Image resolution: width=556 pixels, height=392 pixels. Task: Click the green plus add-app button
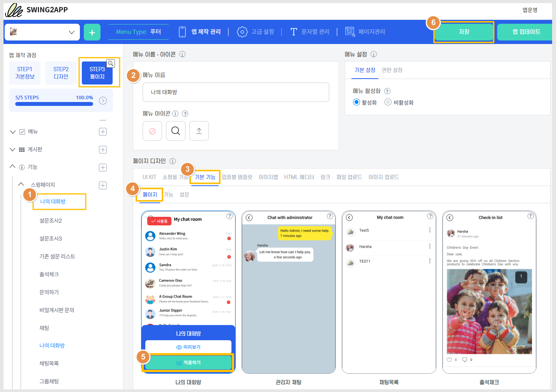(92, 32)
